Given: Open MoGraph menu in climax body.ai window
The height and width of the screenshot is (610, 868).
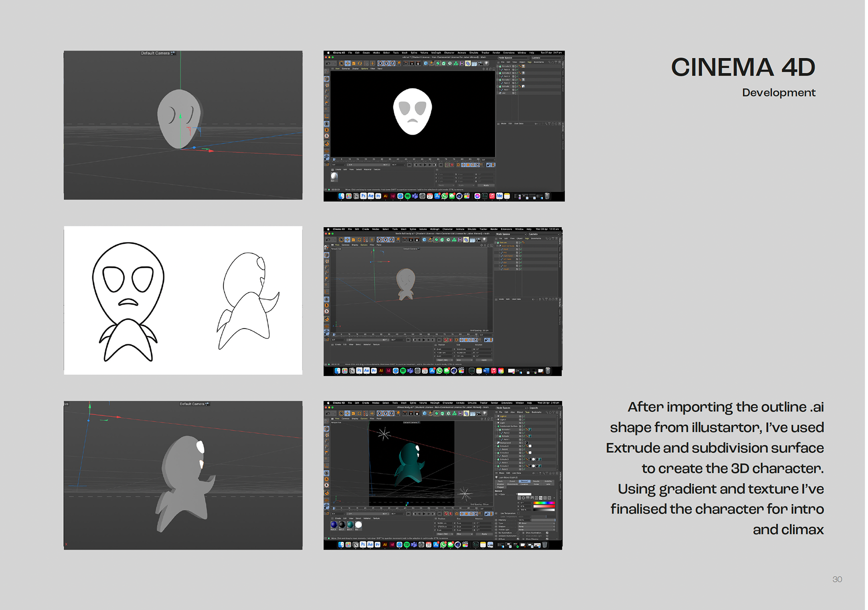Looking at the screenshot, I should pos(435,403).
